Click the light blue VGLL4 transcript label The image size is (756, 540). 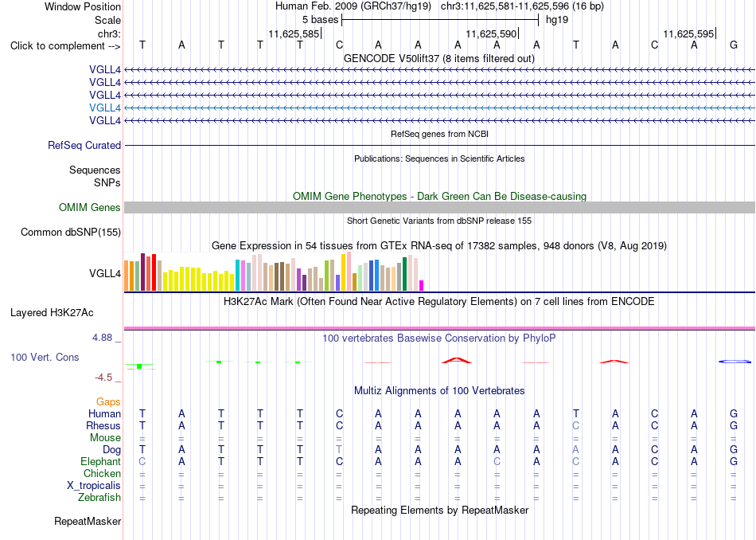click(105, 108)
